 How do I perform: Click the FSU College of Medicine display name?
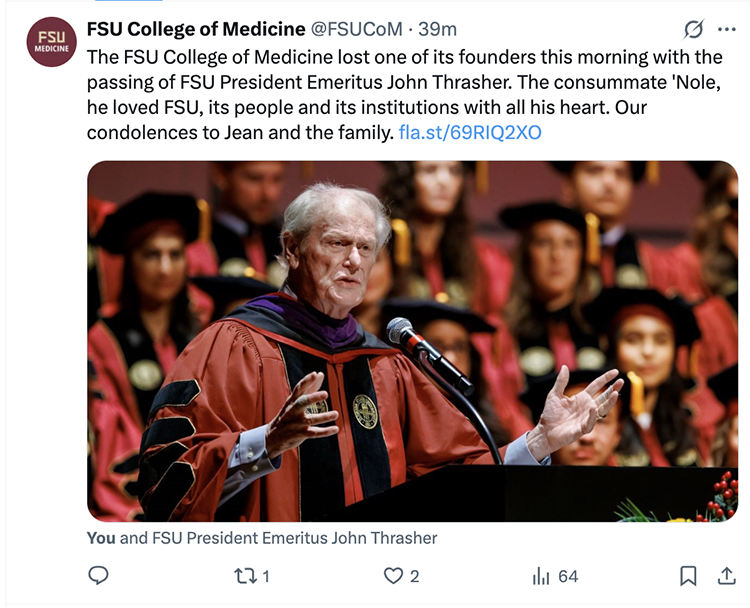[x=196, y=28]
